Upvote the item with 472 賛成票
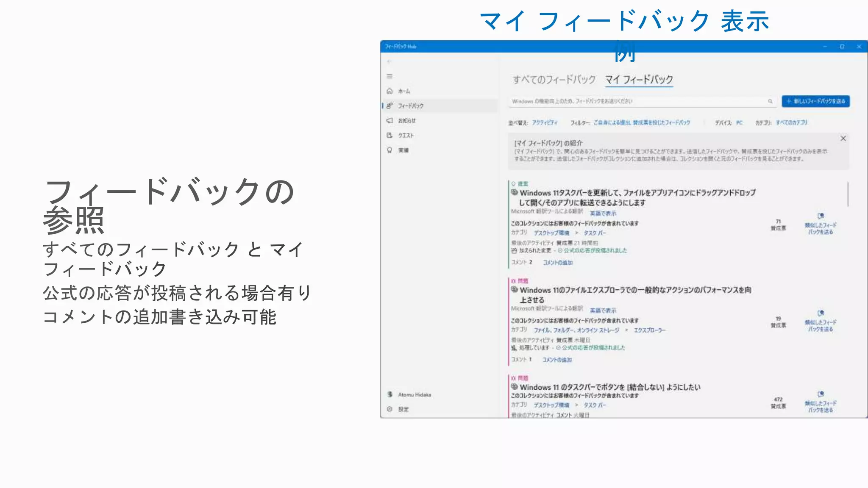This screenshot has height=488, width=868. pos(778,403)
